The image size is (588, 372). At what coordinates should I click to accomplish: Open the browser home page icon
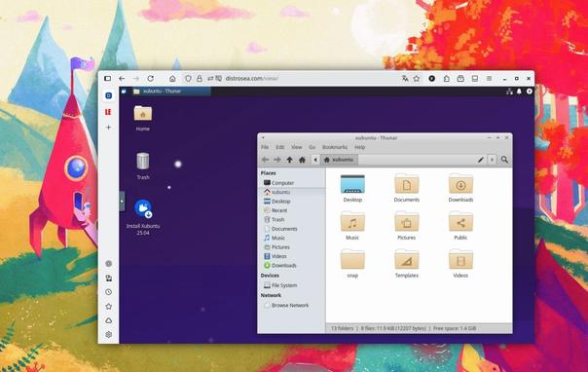[172, 79]
